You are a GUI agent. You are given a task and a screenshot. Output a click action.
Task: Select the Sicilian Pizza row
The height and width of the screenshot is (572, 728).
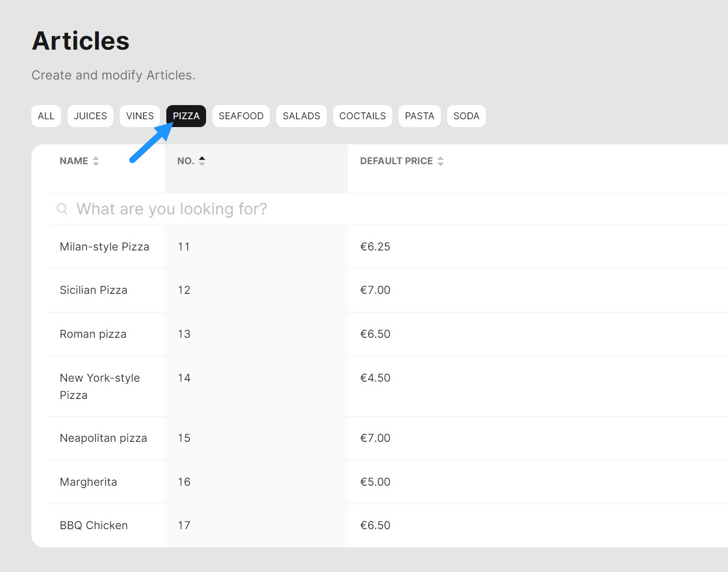pyautogui.click(x=94, y=290)
